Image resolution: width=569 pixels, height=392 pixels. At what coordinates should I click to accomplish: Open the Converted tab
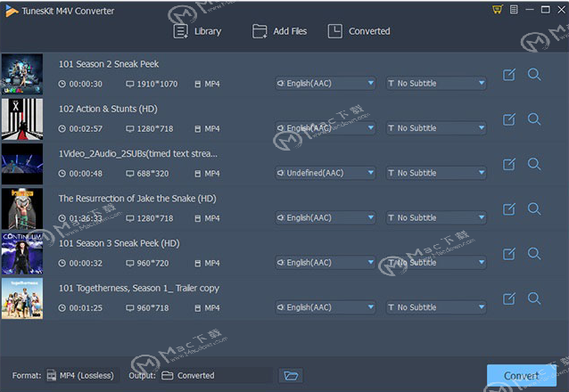pyautogui.click(x=359, y=31)
